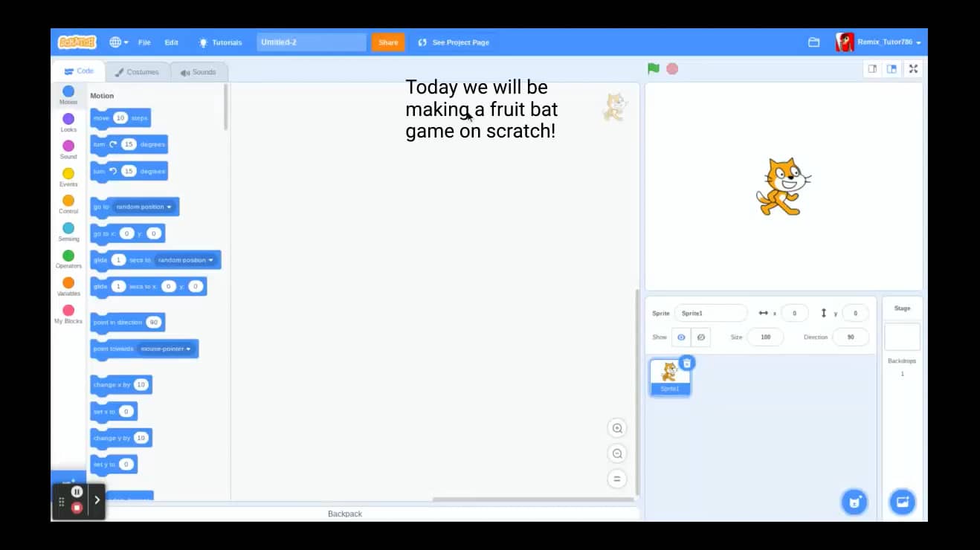Select the Operators block category

[x=68, y=259]
